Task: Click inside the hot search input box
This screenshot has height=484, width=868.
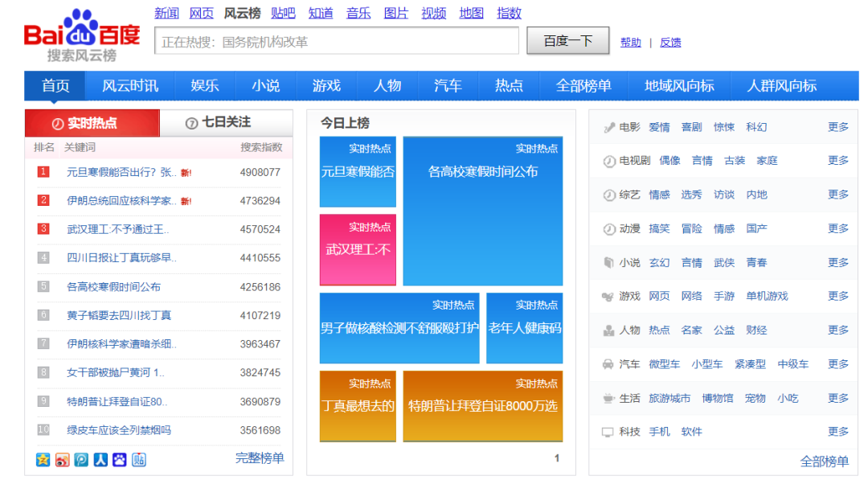Action: point(335,41)
